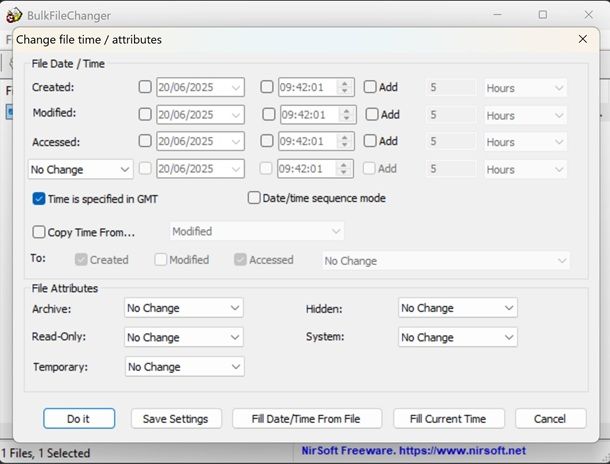Click the Fill Current Time button
This screenshot has height=464, width=610.
click(x=448, y=419)
